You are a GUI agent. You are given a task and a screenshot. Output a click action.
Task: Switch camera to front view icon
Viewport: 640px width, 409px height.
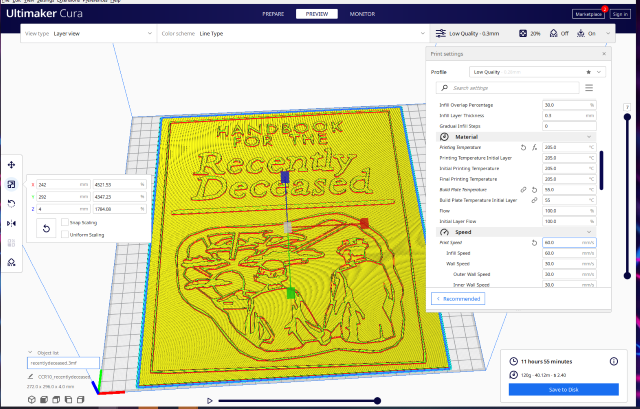(44, 400)
